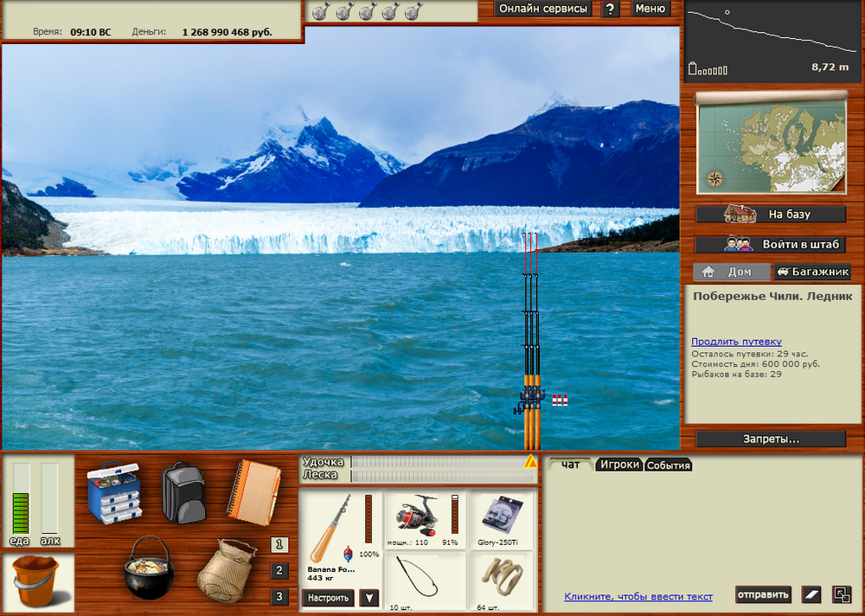Open Онлайн сервисы menu
Screen dimensions: 865x616
(543, 9)
